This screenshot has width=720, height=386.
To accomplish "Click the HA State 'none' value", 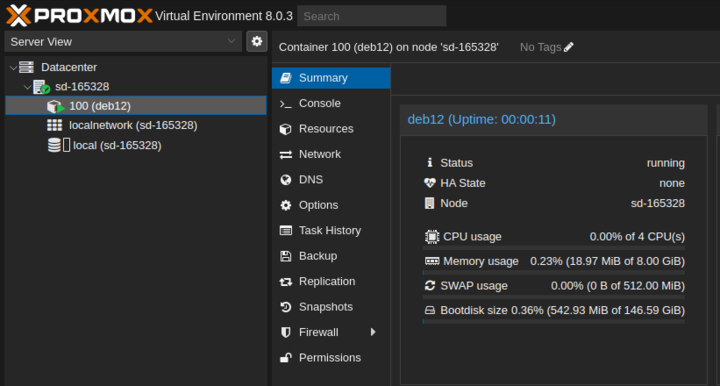I will coord(672,183).
